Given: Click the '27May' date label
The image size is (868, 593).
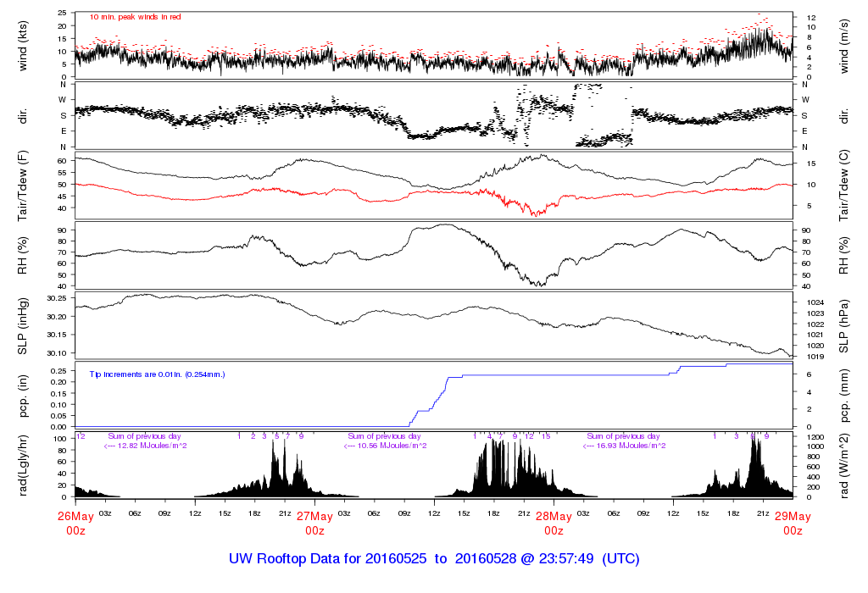Looking at the screenshot, I should pyautogui.click(x=314, y=517).
